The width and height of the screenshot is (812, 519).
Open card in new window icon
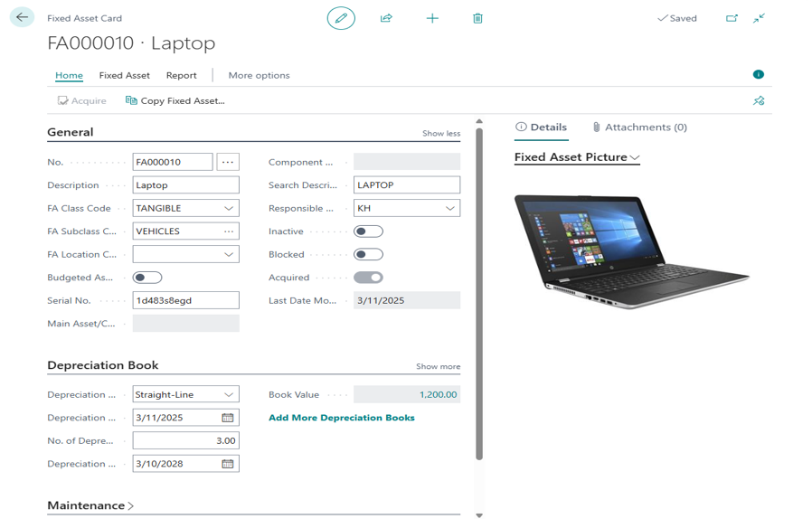coord(732,18)
